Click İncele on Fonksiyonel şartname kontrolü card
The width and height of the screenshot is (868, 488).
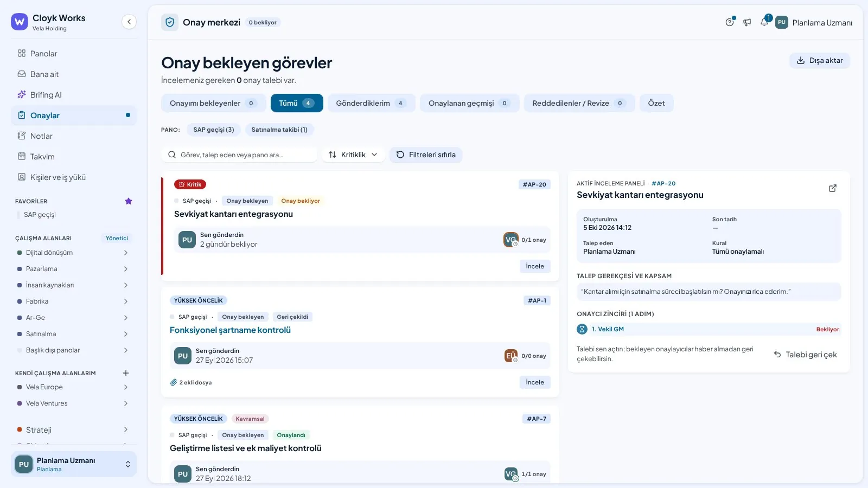click(x=535, y=382)
